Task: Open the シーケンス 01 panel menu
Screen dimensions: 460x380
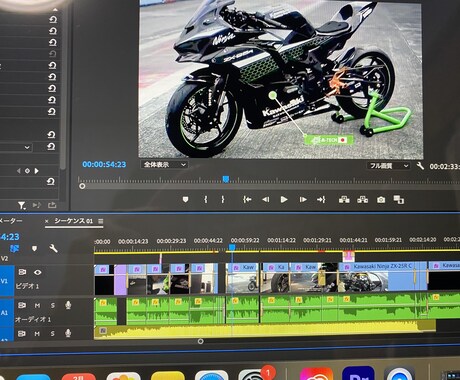Action: (x=101, y=221)
